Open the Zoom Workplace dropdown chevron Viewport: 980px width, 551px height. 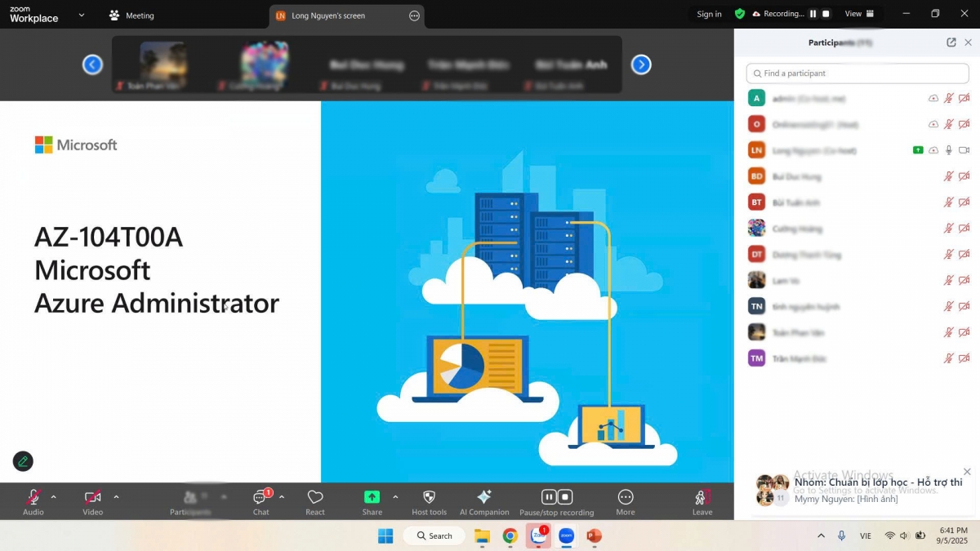(x=81, y=15)
